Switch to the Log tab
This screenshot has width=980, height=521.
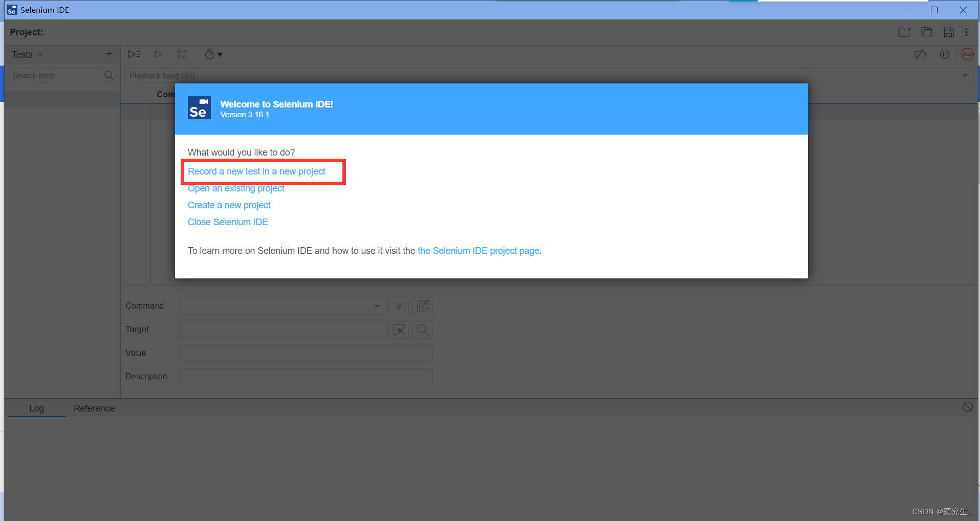(36, 408)
